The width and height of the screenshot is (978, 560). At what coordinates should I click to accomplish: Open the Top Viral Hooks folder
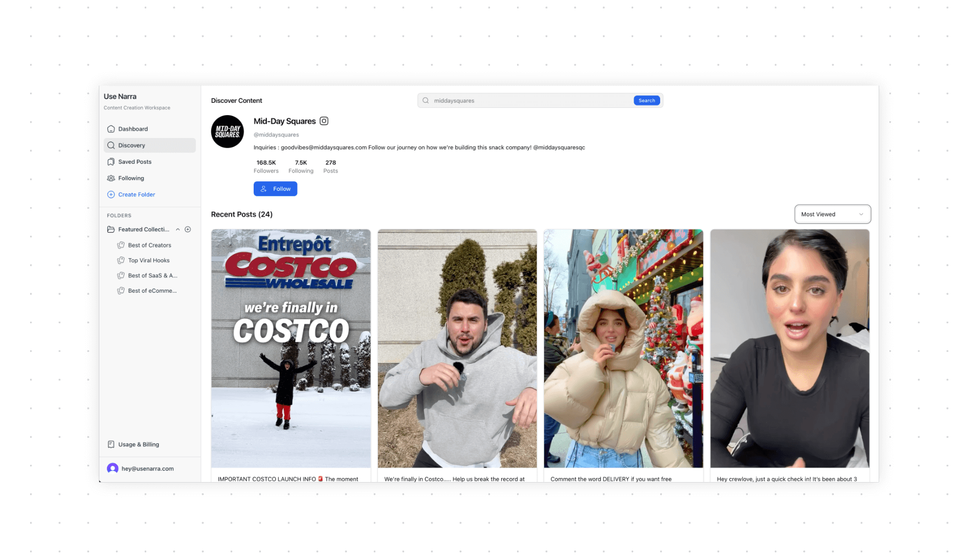point(148,261)
